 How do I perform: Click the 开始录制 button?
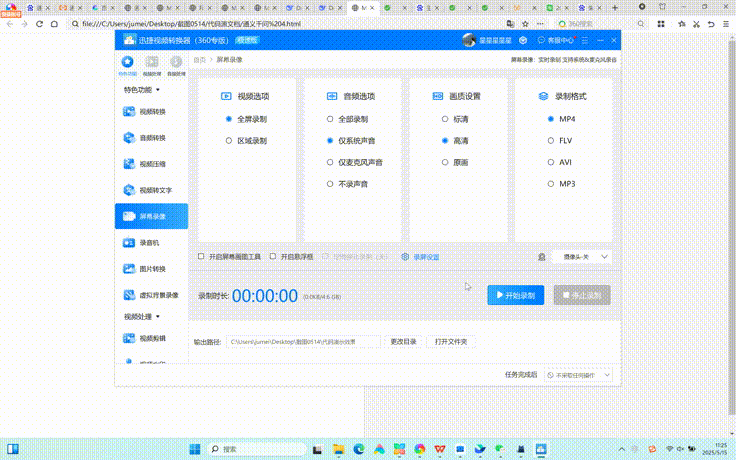(515, 295)
